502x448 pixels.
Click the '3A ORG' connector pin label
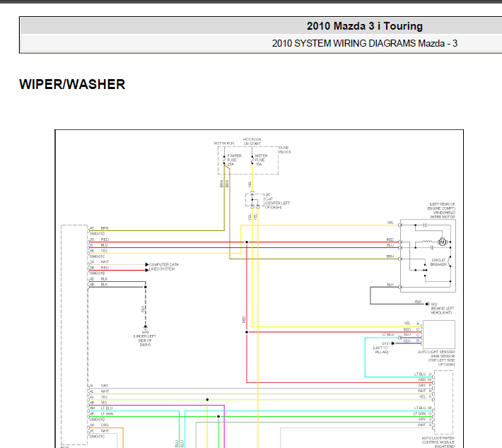(x=99, y=425)
